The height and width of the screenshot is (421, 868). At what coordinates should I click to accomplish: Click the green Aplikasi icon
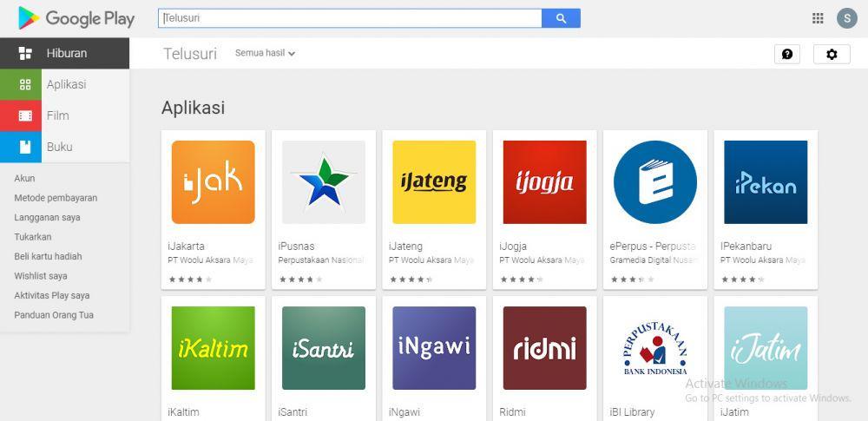point(21,84)
